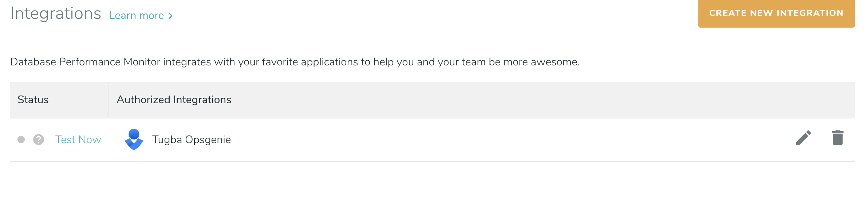
Task: Click the Authorized Integrations column header
Action: point(174,100)
